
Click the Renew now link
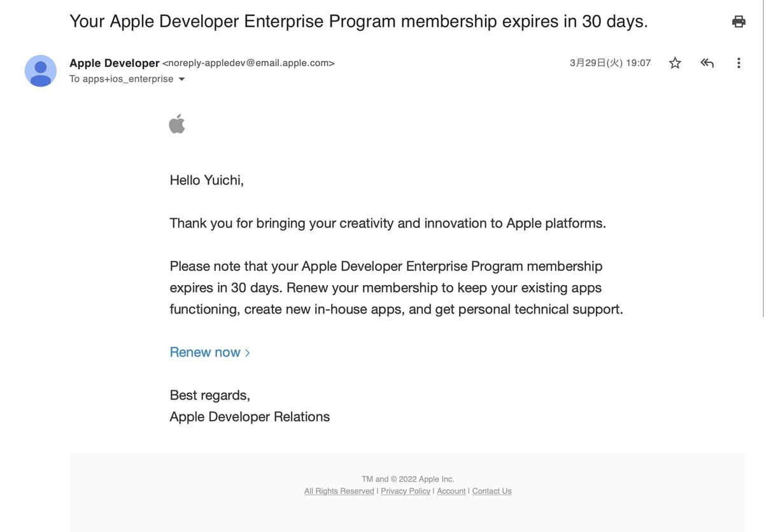(209, 353)
